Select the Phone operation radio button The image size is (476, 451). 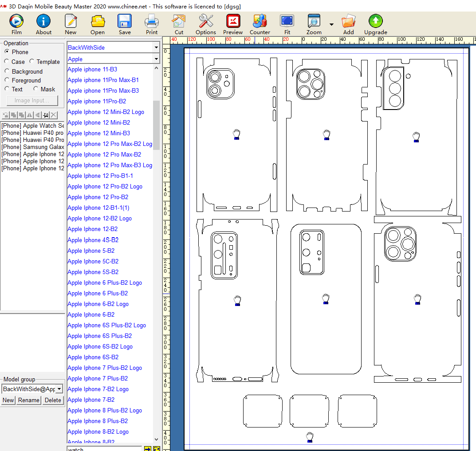(7, 51)
